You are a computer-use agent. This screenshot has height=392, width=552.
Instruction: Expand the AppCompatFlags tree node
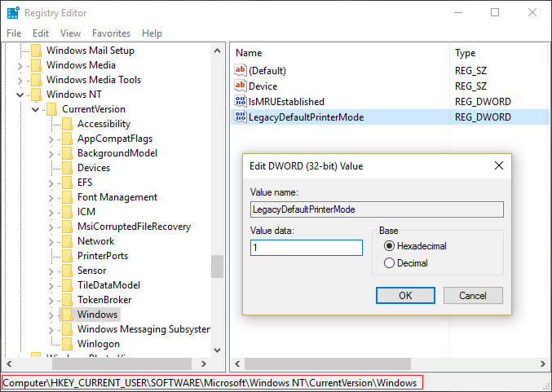coord(51,139)
